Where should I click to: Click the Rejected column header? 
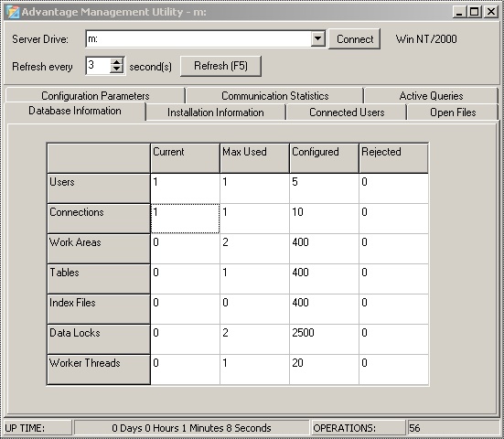393,158
